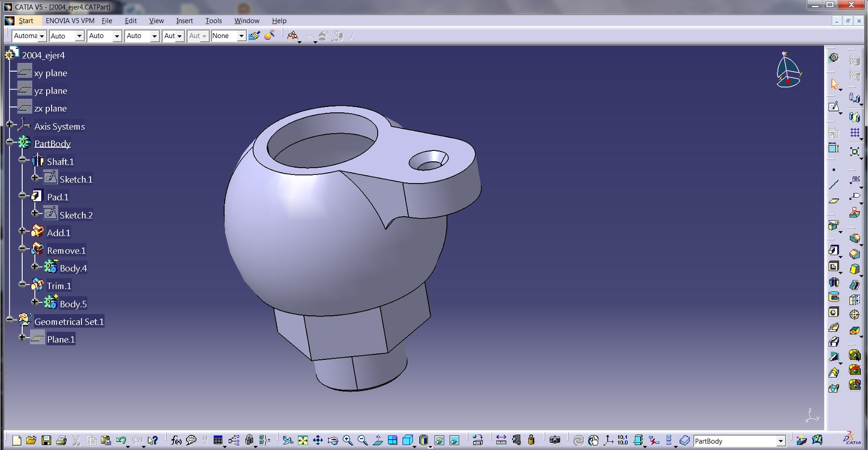The width and height of the screenshot is (868, 450).
Task: Expand the Axis Systems node
Action: (9, 124)
